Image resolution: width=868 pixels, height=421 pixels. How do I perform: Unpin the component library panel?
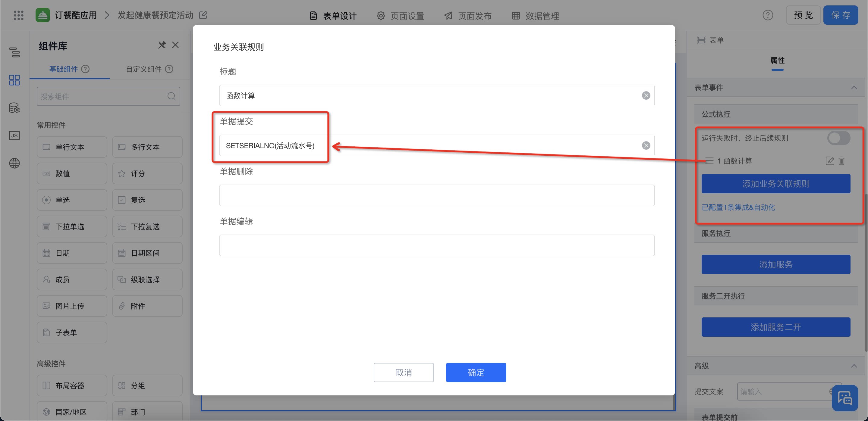click(x=162, y=45)
